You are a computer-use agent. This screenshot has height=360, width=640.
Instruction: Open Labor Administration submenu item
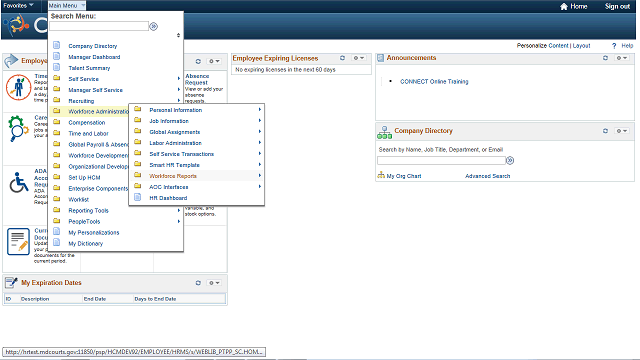(176, 143)
